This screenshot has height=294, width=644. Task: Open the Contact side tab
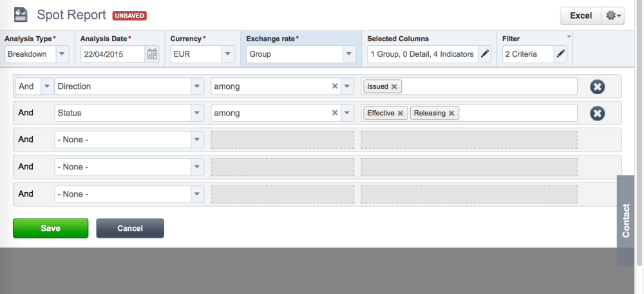(625, 220)
